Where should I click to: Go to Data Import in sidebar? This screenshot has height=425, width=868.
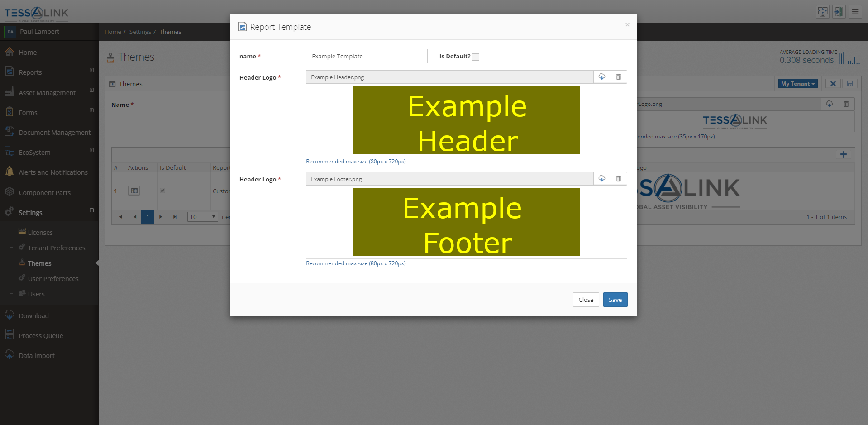37,356
